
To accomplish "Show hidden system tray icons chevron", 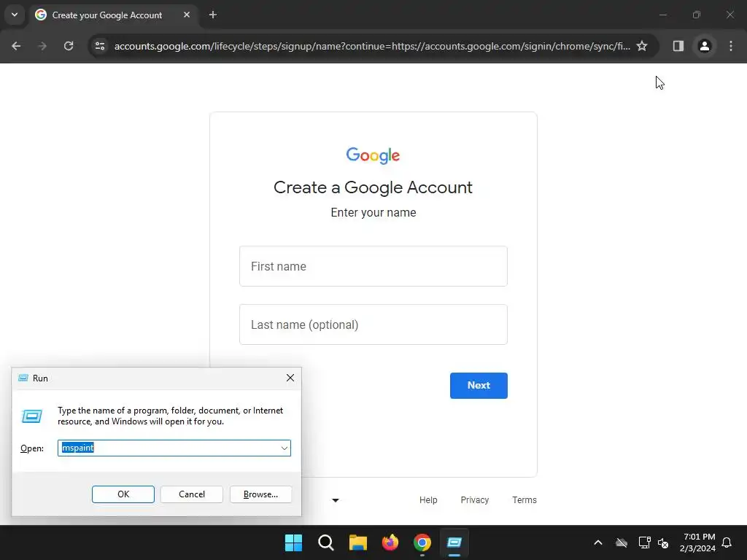I will 598,542.
